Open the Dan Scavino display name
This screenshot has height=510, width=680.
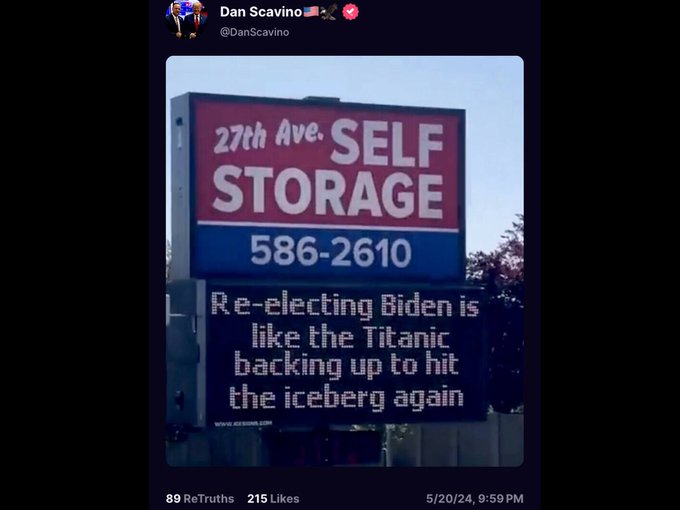coord(261,12)
